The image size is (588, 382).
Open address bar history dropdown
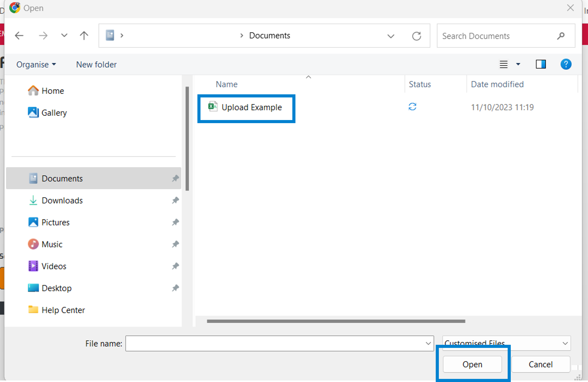[391, 36]
